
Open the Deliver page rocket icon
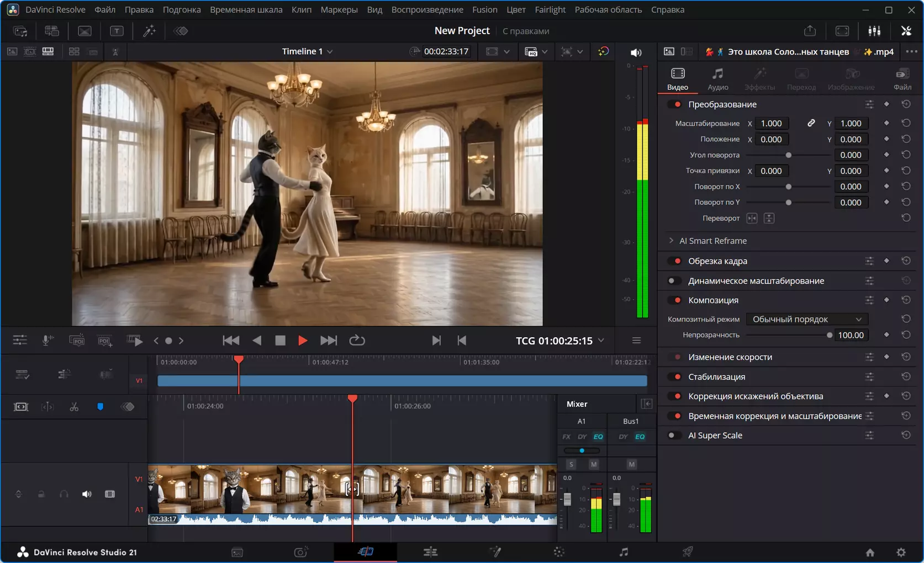pyautogui.click(x=688, y=552)
